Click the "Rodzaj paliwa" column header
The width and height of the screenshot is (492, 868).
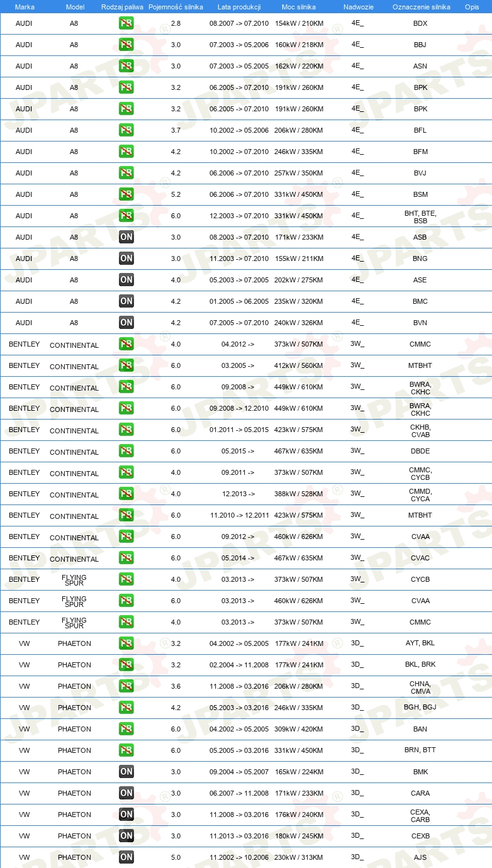(122, 7)
